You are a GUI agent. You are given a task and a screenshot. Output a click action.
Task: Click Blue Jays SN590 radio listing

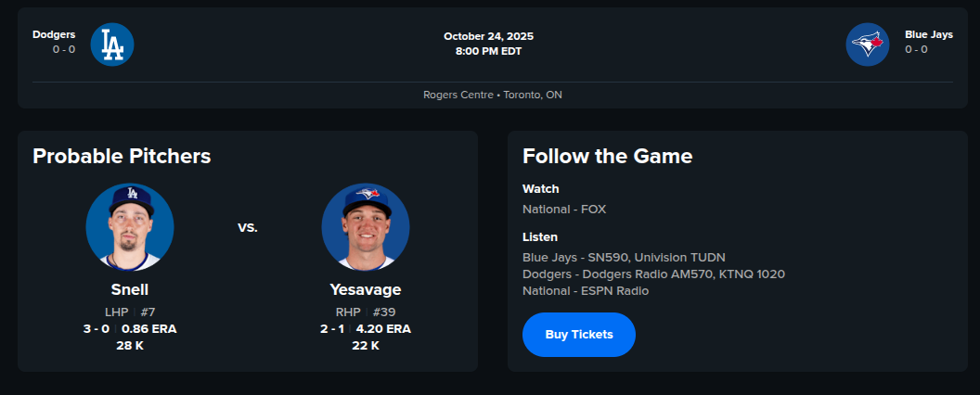coord(624,257)
